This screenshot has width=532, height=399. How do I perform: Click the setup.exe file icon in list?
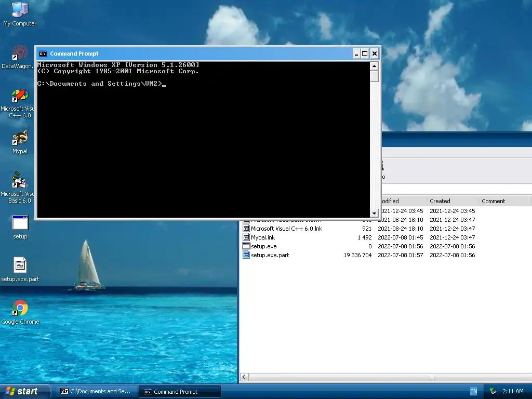click(246, 246)
